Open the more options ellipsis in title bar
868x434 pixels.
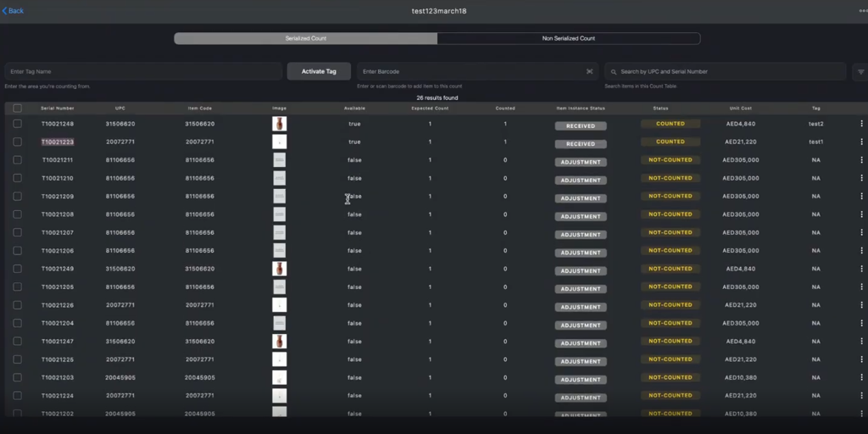click(x=863, y=10)
